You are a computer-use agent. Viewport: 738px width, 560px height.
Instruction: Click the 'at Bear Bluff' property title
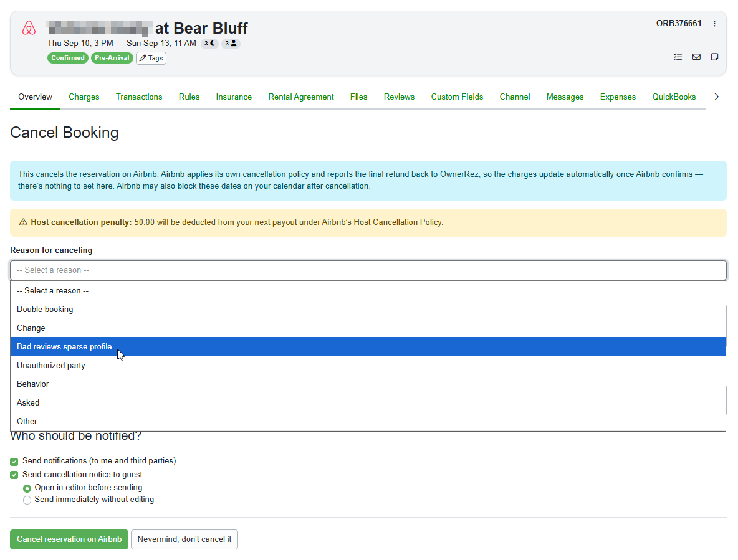(x=201, y=28)
